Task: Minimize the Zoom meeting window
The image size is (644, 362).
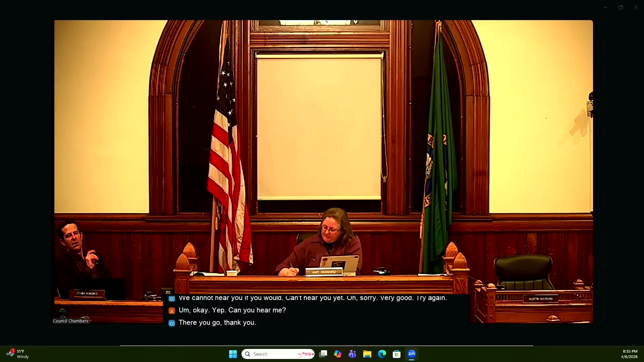Action: (605, 7)
